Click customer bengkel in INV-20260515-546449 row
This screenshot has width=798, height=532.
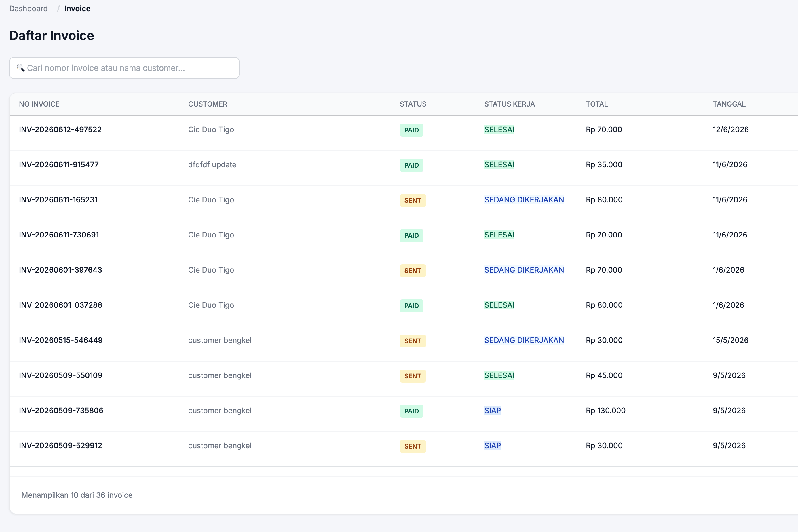(220, 340)
